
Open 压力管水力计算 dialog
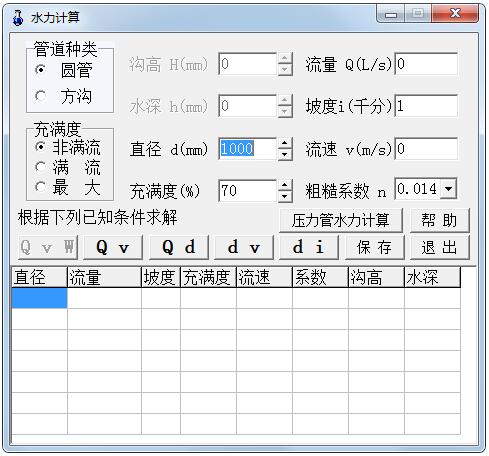click(341, 220)
